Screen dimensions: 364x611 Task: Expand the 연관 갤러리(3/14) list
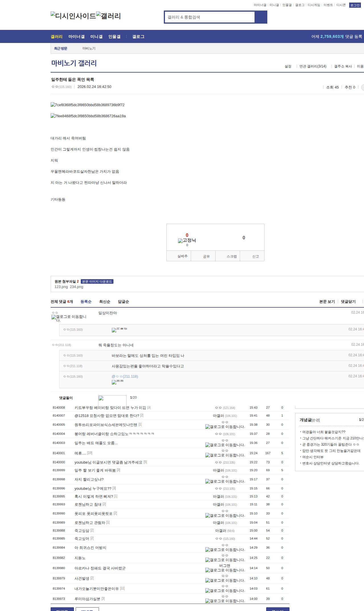pos(313,66)
